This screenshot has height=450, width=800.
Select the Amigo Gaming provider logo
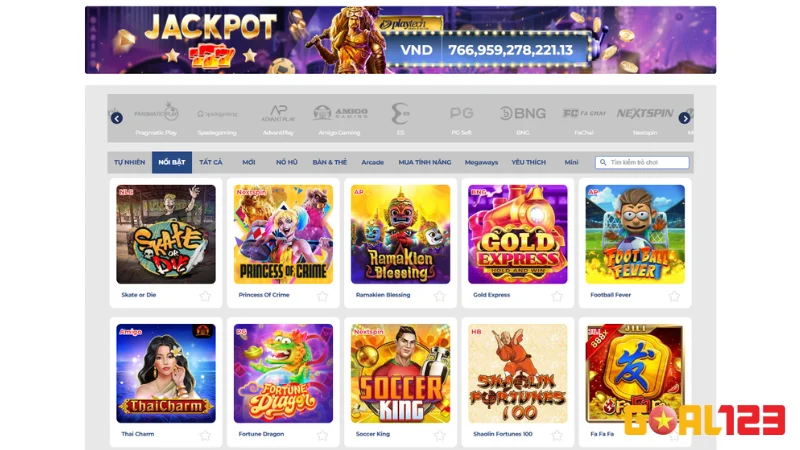(339, 118)
